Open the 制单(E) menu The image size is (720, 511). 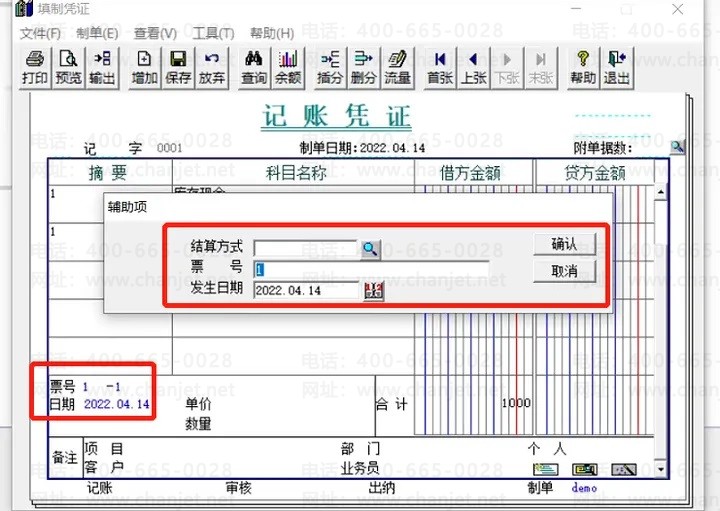pos(97,34)
